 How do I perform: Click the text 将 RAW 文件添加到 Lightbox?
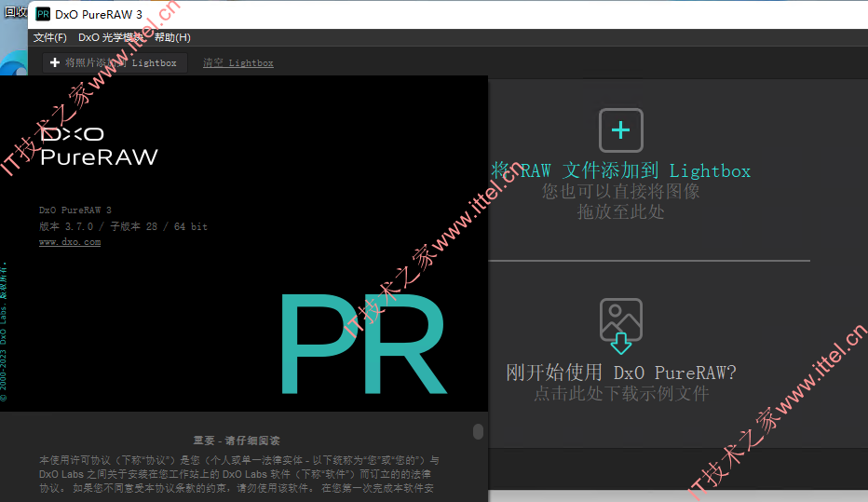click(x=620, y=171)
